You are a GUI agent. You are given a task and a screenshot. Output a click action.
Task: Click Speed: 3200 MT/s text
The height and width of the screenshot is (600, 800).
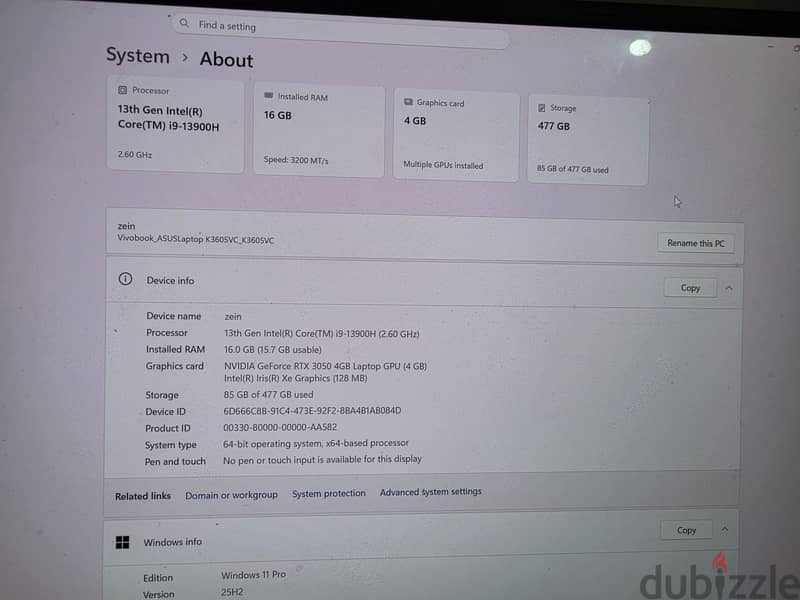point(296,160)
